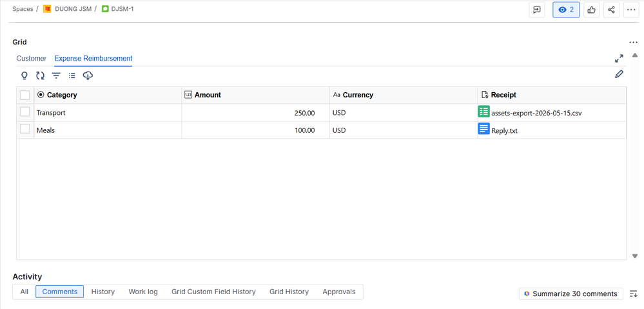The image size is (644, 309).
Task: Click the Amount column number type icon
Action: click(188, 95)
